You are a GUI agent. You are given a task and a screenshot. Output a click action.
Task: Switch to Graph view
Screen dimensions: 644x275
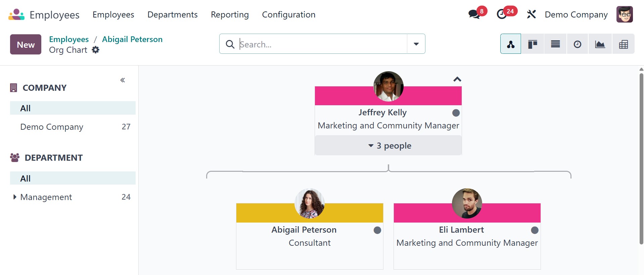600,44
